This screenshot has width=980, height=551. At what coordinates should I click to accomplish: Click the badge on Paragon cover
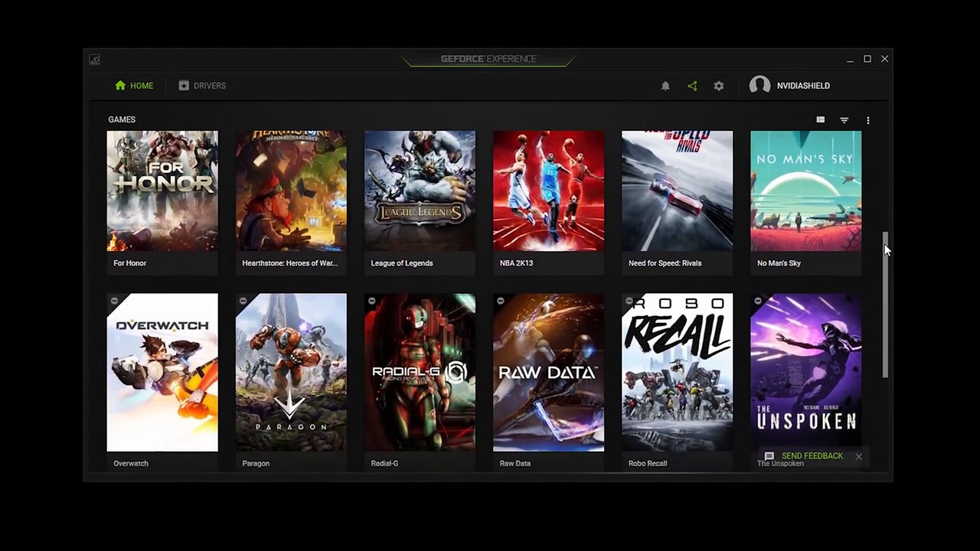243,301
